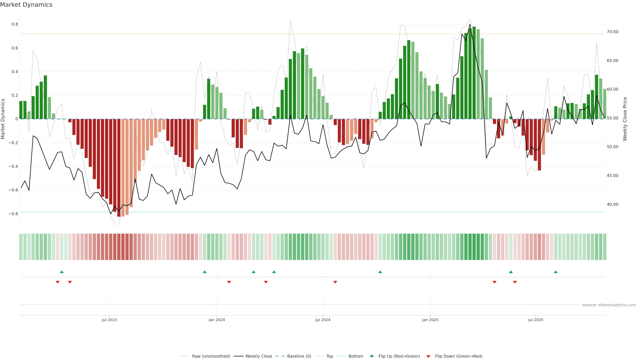Image resolution: width=644 pixels, height=362 pixels.
Task: Click the Weekly Close Price axis title
Action: pos(625,119)
